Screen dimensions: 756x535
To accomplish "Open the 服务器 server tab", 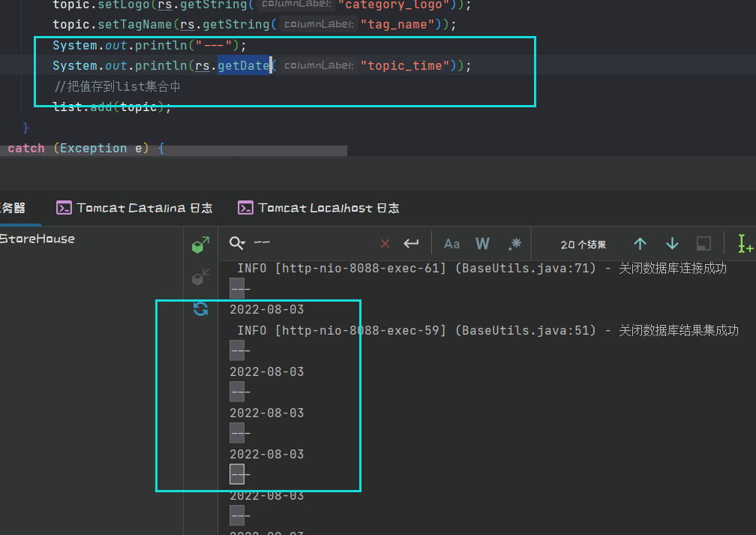I will point(13,208).
